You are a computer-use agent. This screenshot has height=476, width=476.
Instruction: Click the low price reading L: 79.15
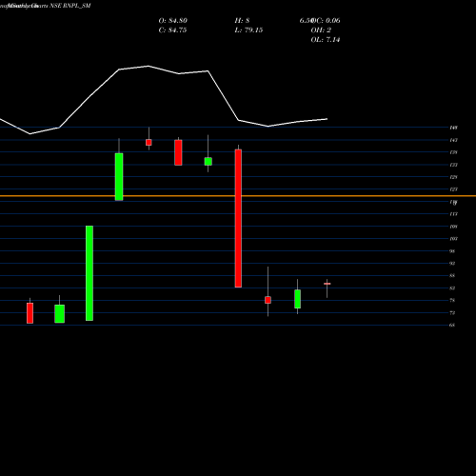(248, 30)
